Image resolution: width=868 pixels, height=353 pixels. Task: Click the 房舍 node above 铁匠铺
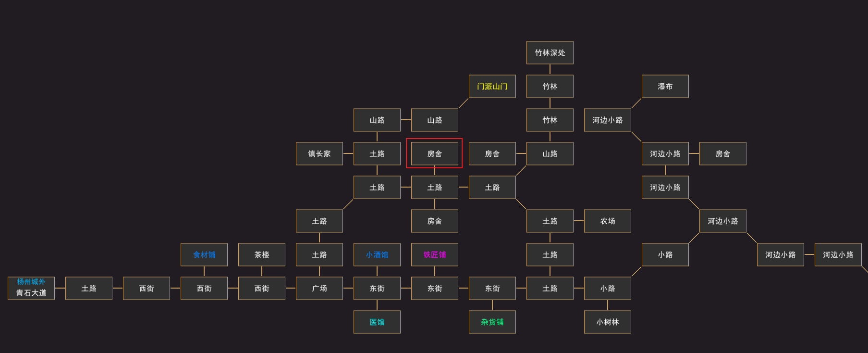pyautogui.click(x=434, y=221)
